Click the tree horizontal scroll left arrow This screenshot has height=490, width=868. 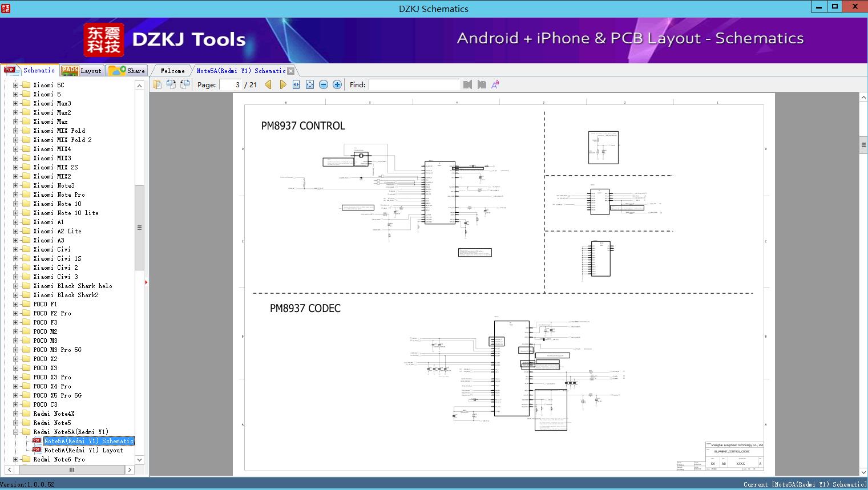[x=8, y=470]
